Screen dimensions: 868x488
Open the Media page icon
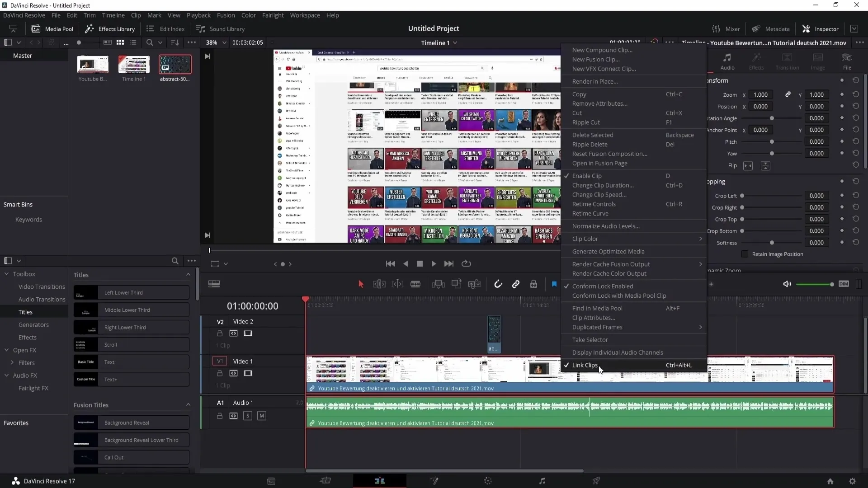[271, 481]
